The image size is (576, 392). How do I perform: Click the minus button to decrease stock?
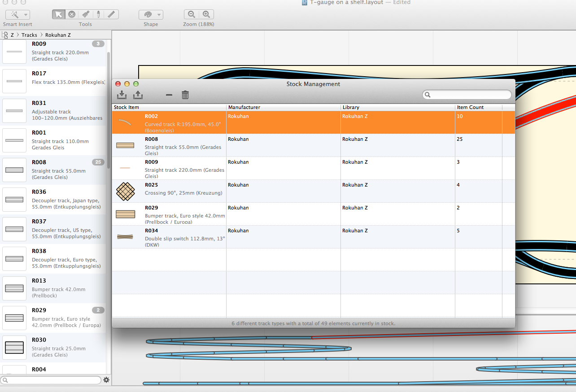point(169,95)
